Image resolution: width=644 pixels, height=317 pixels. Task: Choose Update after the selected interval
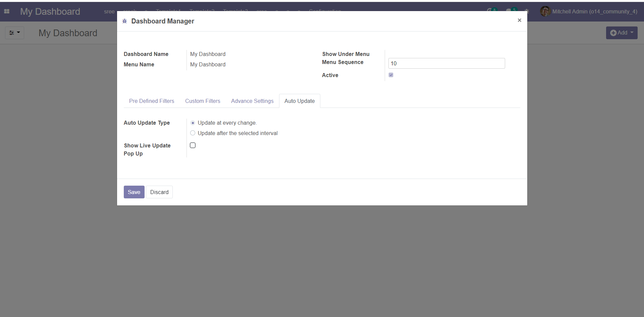(x=193, y=133)
